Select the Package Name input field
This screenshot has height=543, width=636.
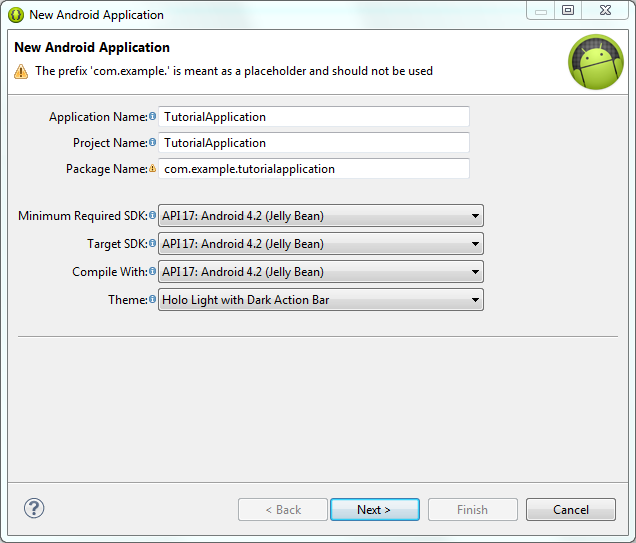pos(314,169)
